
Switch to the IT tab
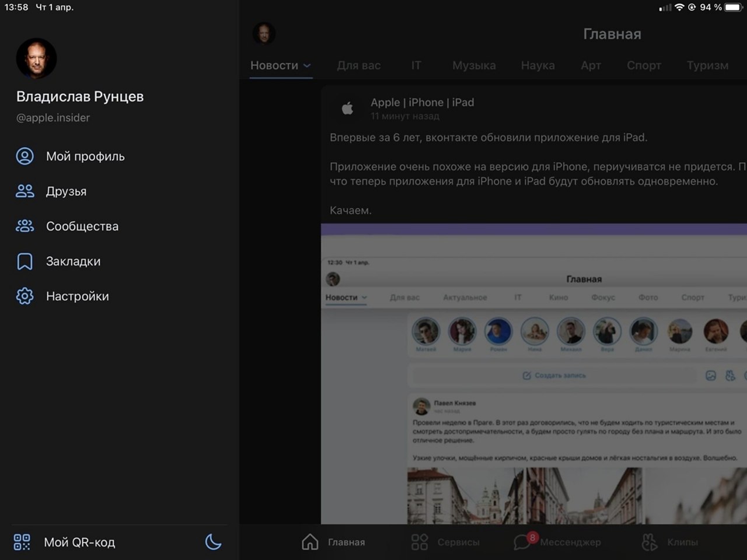pos(416,65)
